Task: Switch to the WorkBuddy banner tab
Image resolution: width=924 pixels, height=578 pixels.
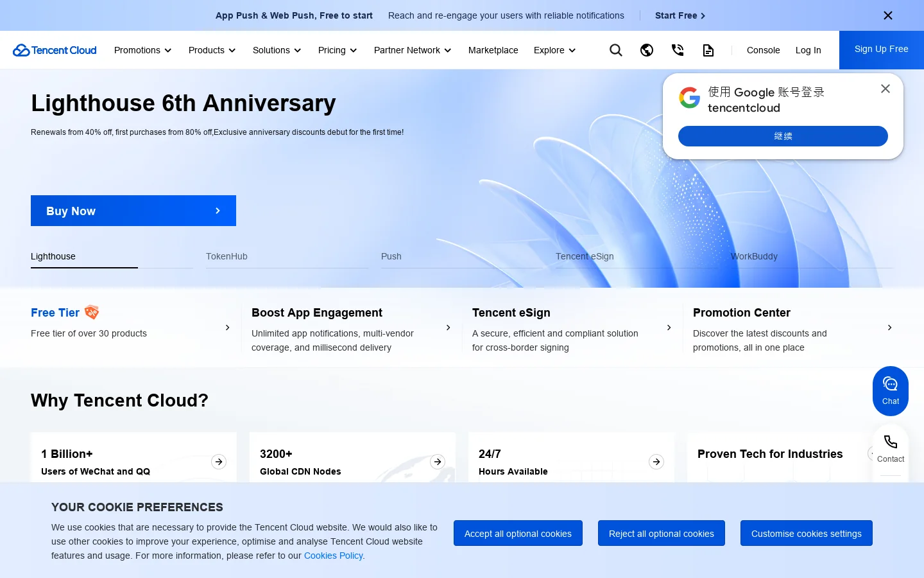Action: (x=812, y=256)
